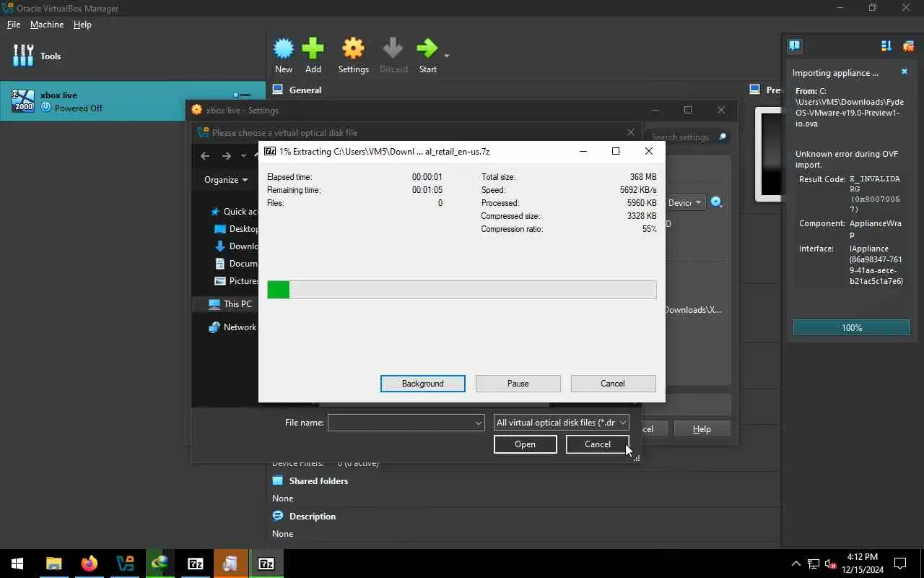Click Open in the file chooser

525,444
